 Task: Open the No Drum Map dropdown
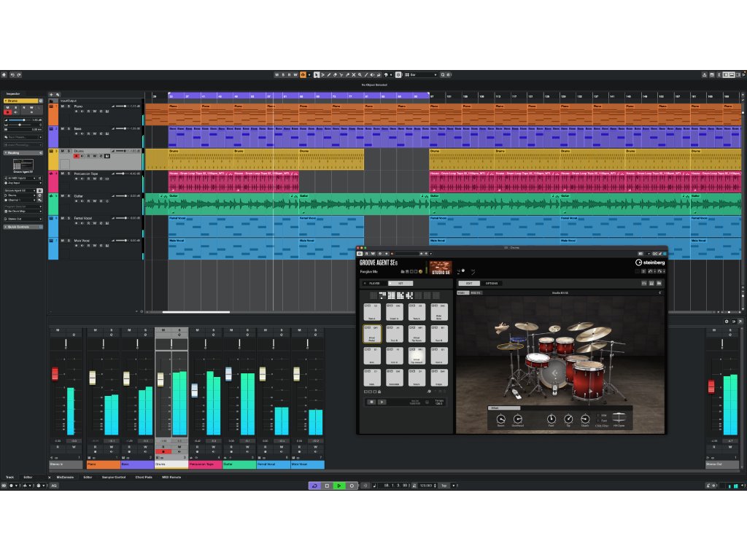click(x=22, y=211)
